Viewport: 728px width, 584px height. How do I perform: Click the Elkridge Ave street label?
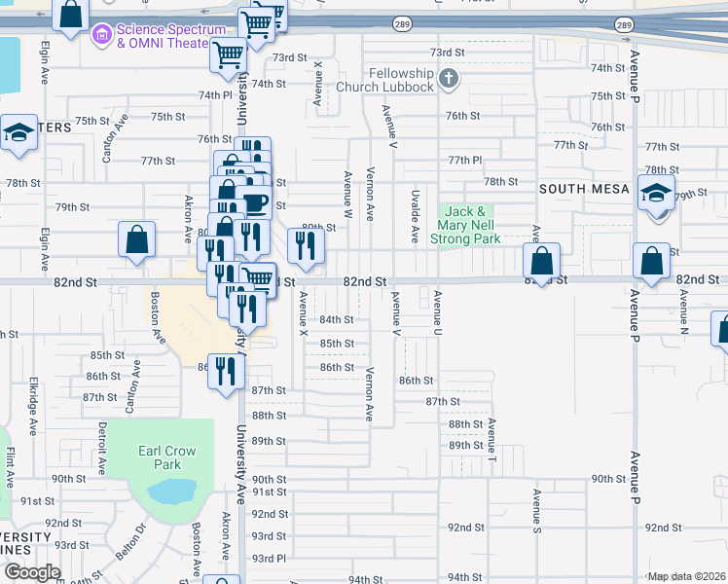point(33,406)
